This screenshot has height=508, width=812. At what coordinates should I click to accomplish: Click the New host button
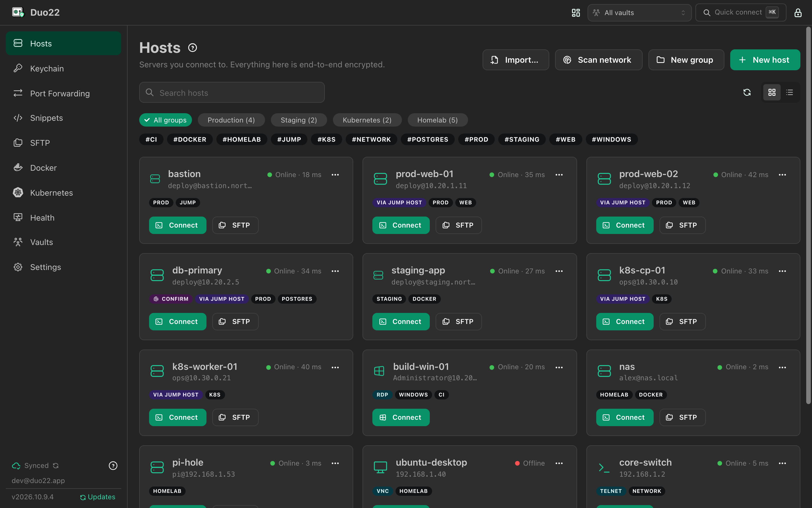(x=765, y=60)
